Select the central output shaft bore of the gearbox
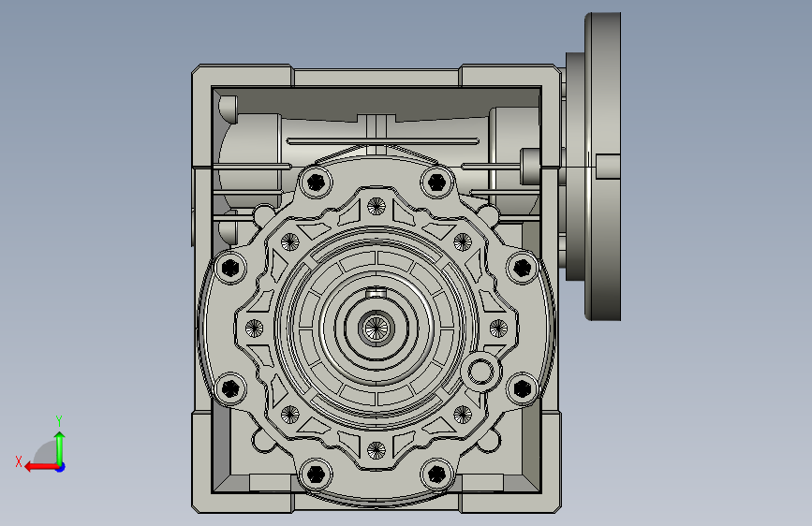812x526 pixels. [x=376, y=328]
